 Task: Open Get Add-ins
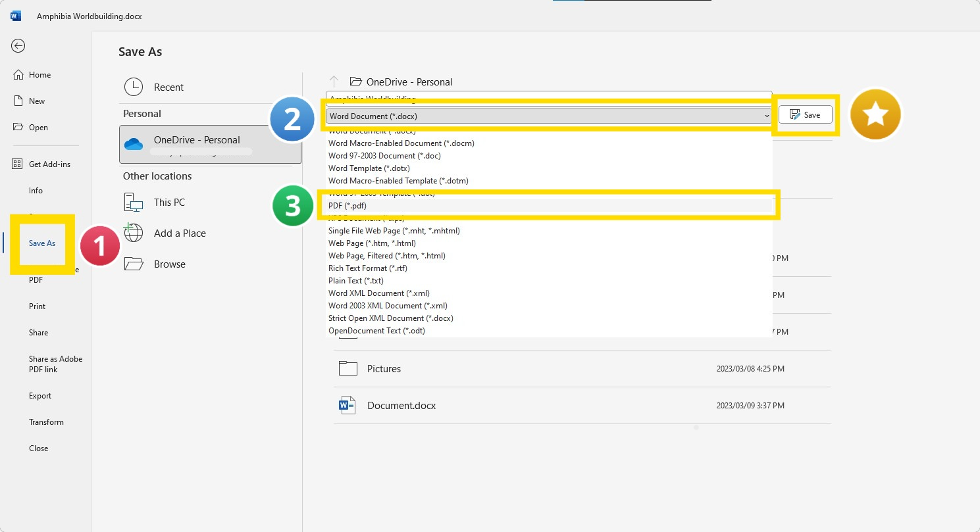coord(49,164)
